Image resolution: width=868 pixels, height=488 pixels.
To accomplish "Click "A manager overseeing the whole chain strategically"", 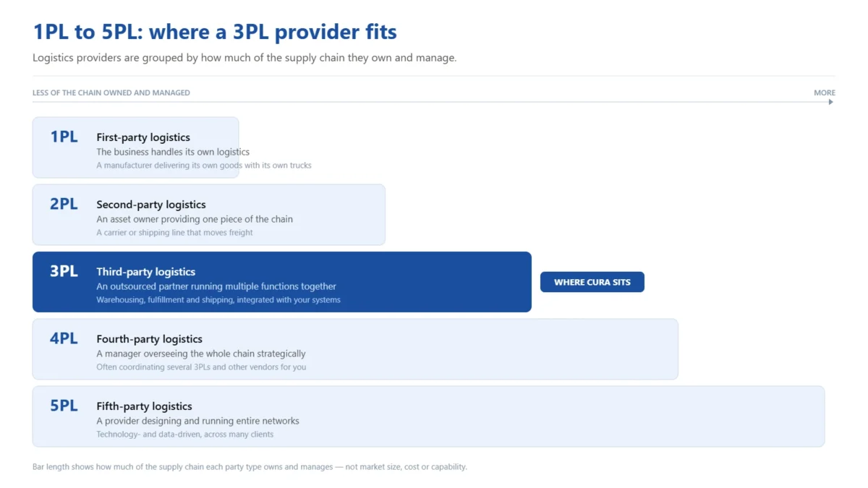I will click(201, 354).
